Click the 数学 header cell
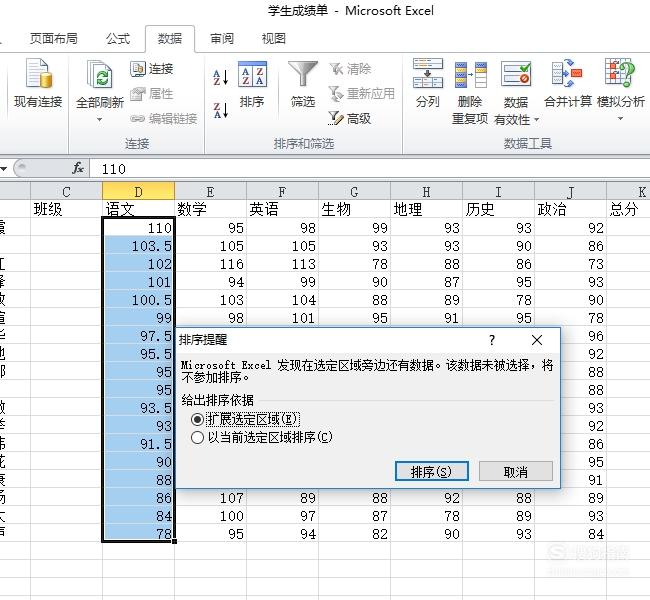This screenshot has height=600, width=650. (x=210, y=209)
